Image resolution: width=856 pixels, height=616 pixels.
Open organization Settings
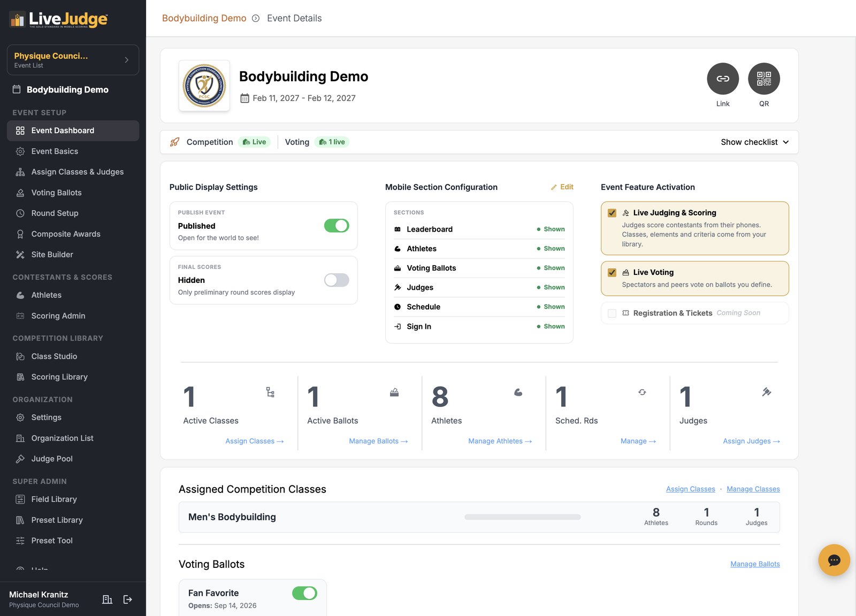[73, 418]
